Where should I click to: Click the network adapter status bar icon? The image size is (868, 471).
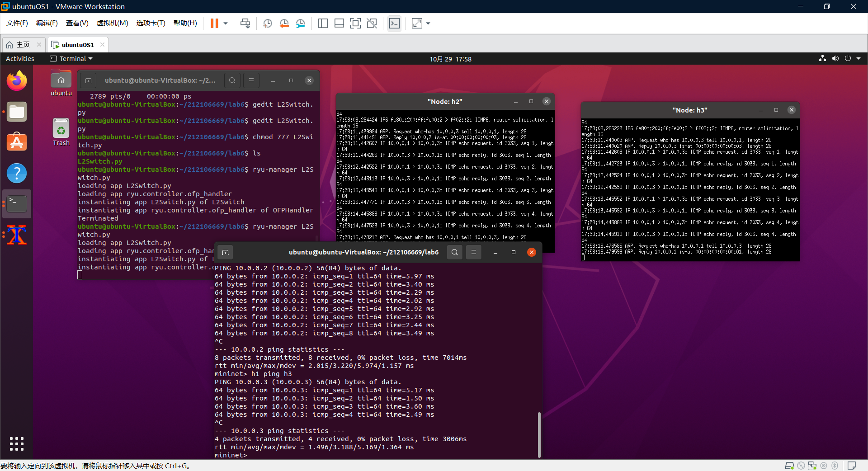click(x=812, y=466)
